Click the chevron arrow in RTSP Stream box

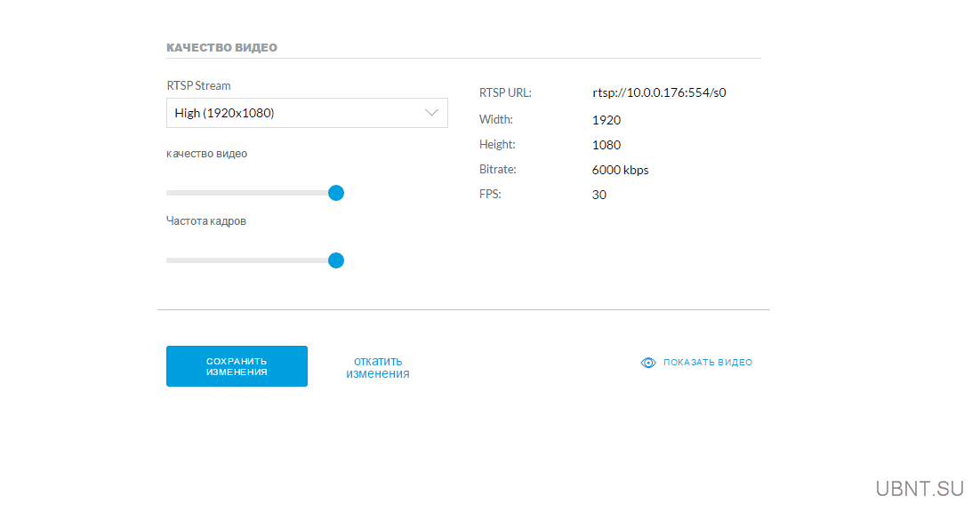pyautogui.click(x=431, y=113)
